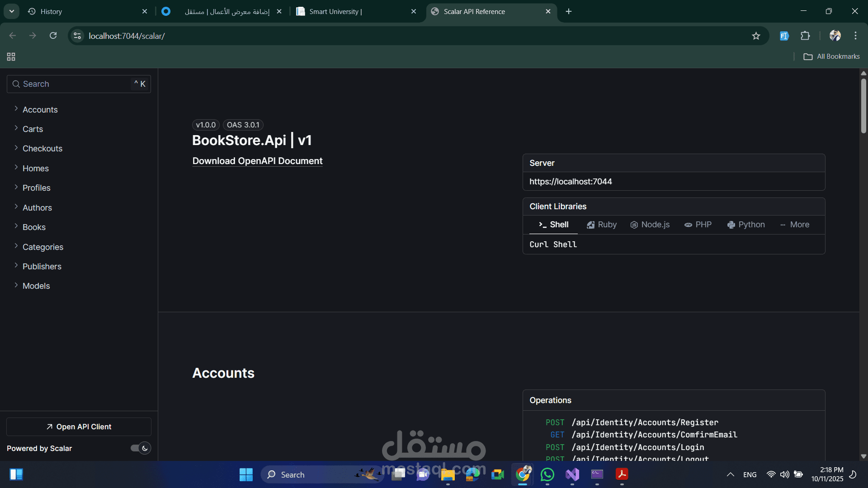Open File Explorer from the taskbar

coord(448,474)
